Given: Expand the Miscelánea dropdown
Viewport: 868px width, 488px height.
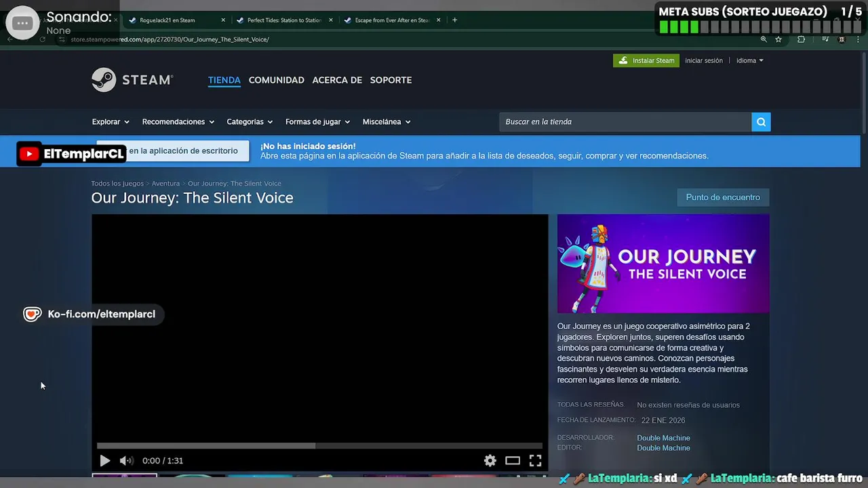Looking at the screenshot, I should click(x=387, y=122).
